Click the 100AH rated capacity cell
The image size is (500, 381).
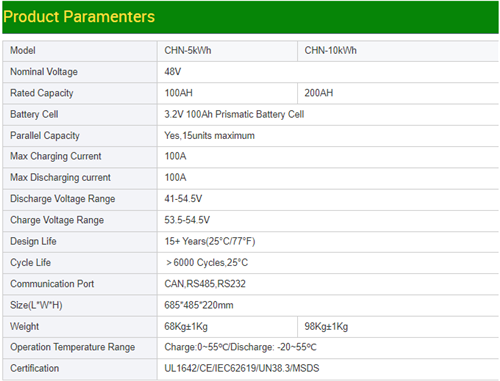(227, 93)
